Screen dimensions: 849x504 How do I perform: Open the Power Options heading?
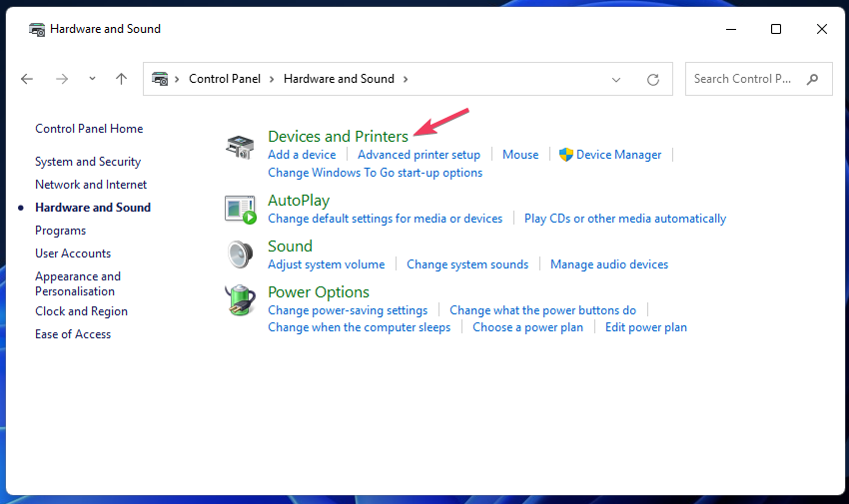[319, 292]
